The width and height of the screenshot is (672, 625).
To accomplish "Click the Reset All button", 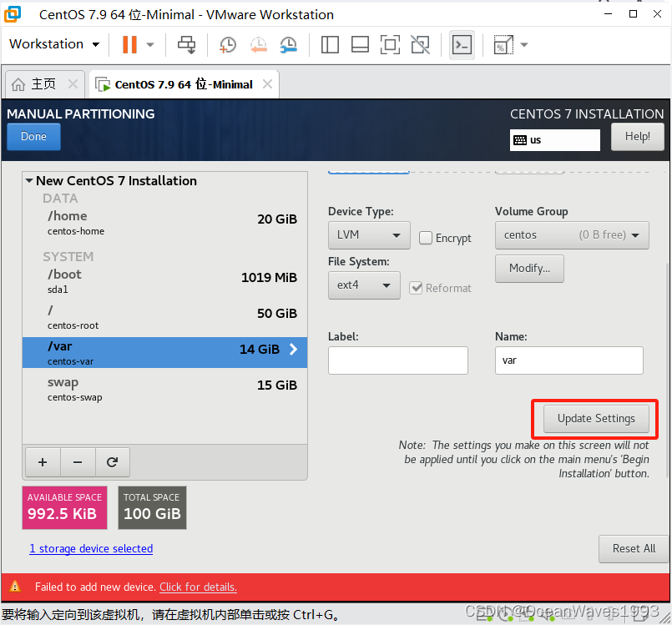I will tap(634, 549).
